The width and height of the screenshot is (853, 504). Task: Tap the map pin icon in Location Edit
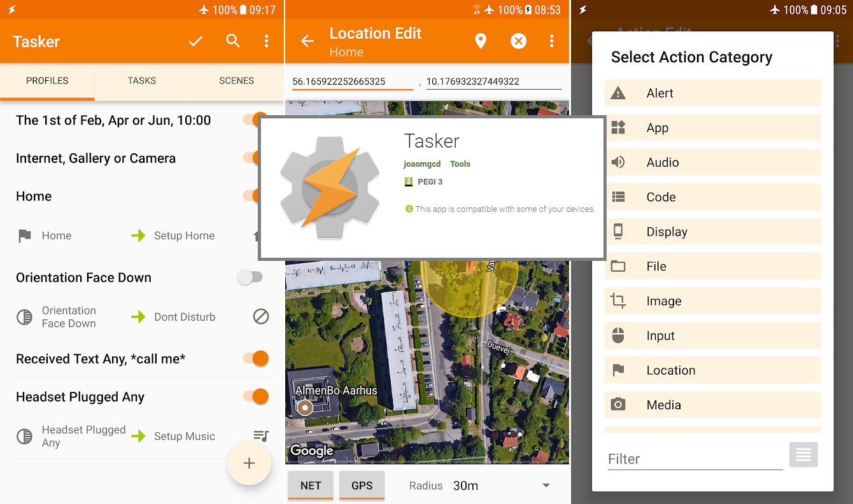pos(481,41)
